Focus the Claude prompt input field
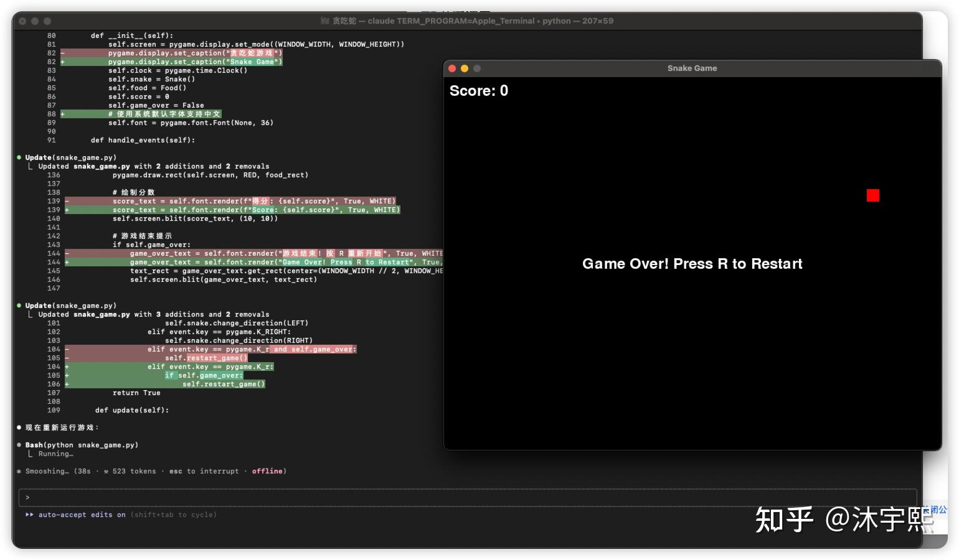959x560 pixels. (468, 498)
